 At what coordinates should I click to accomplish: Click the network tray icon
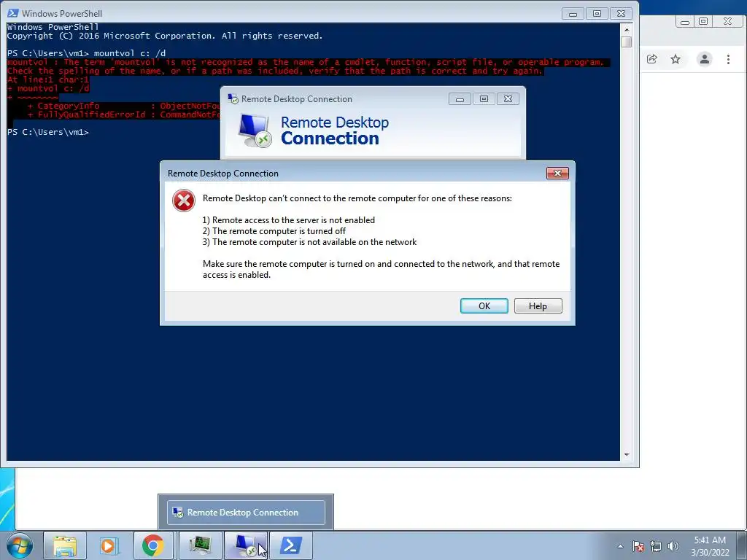pos(656,546)
